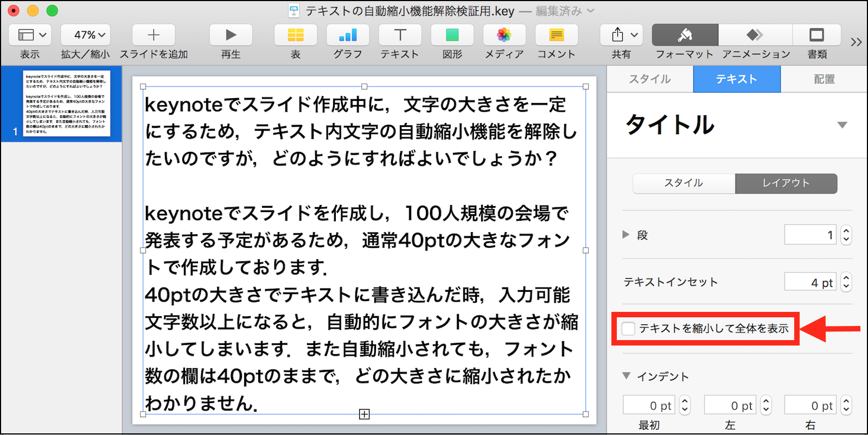
Task: Add a comment with the コメント icon
Action: click(556, 35)
